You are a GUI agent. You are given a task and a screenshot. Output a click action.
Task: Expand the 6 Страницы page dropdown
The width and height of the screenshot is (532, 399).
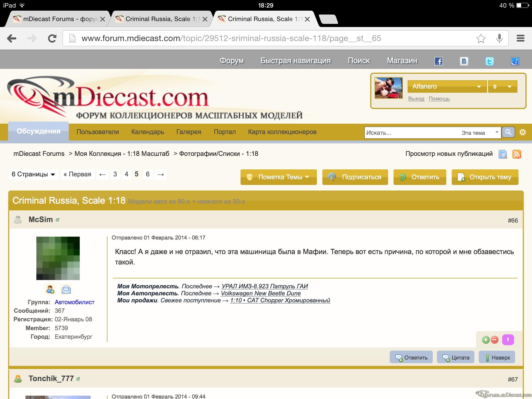34,174
